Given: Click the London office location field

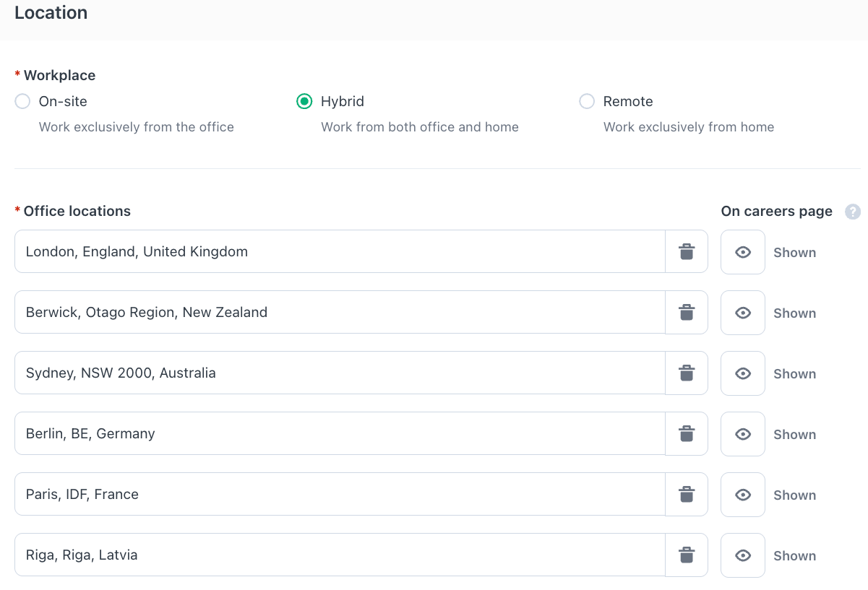Looking at the screenshot, I should [x=340, y=251].
